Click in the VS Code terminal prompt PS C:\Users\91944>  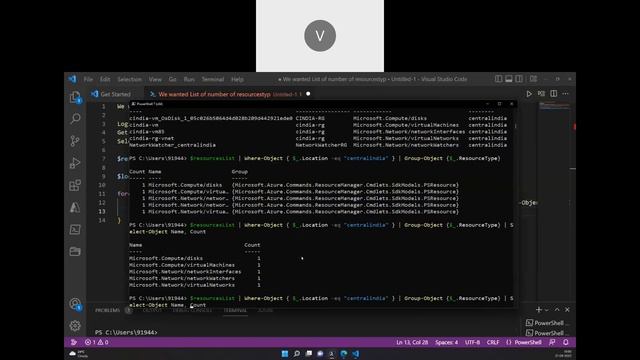click(x=126, y=332)
